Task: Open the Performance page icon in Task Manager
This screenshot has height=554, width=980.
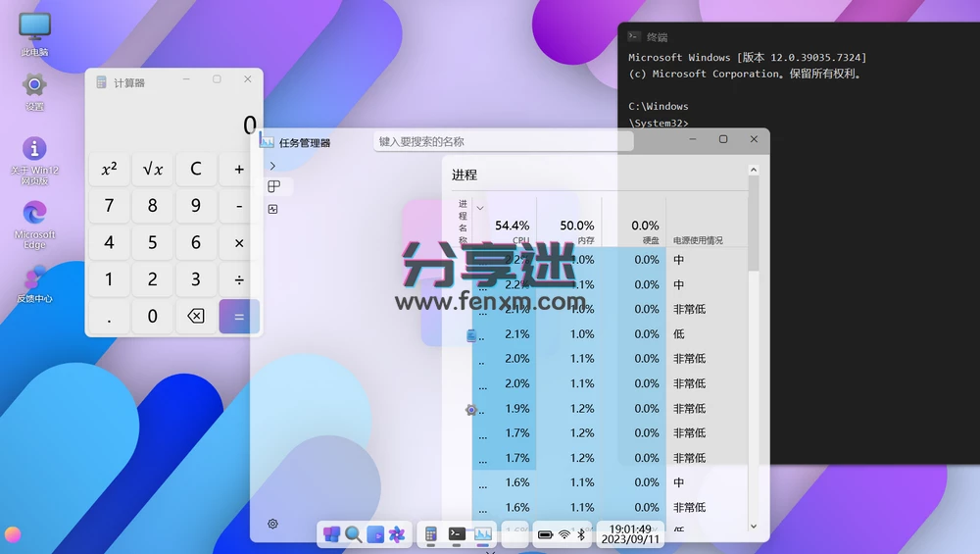Action: (x=273, y=209)
